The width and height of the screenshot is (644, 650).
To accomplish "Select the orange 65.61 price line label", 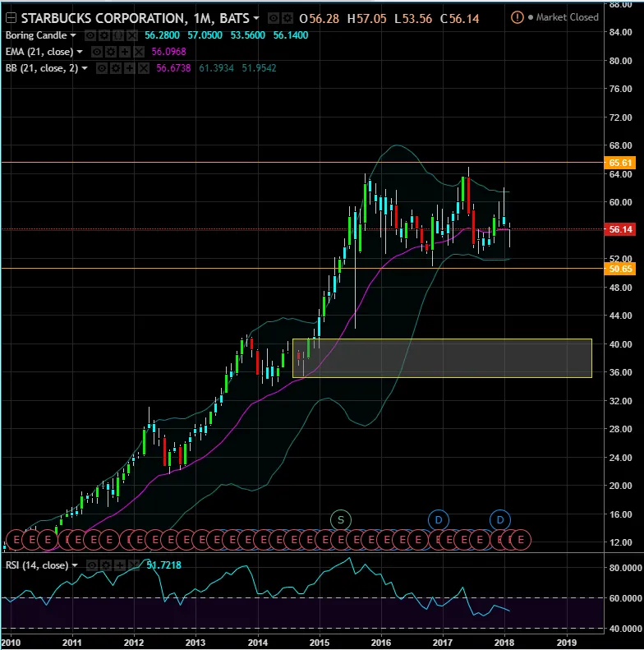I will pos(619,163).
